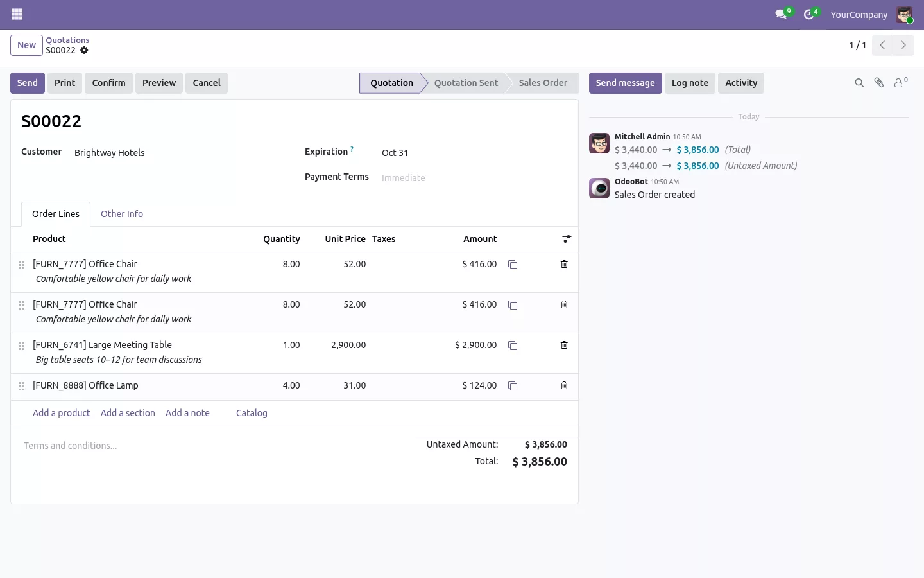
Task: Open the followers icon in chatter
Action: (x=900, y=83)
